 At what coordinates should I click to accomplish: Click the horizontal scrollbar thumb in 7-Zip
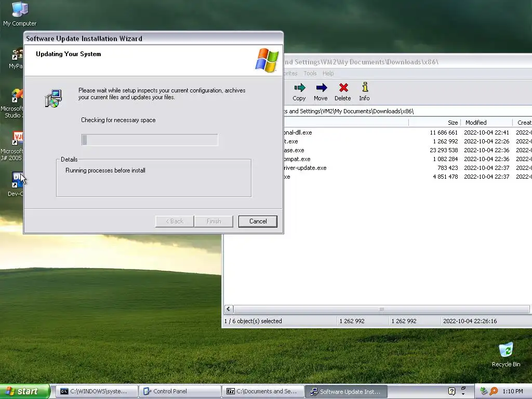(x=381, y=309)
